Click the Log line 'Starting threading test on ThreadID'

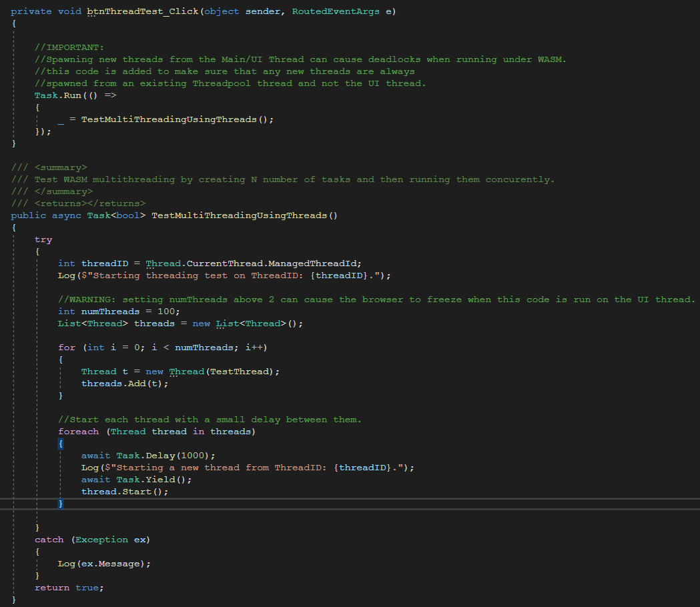224,275
